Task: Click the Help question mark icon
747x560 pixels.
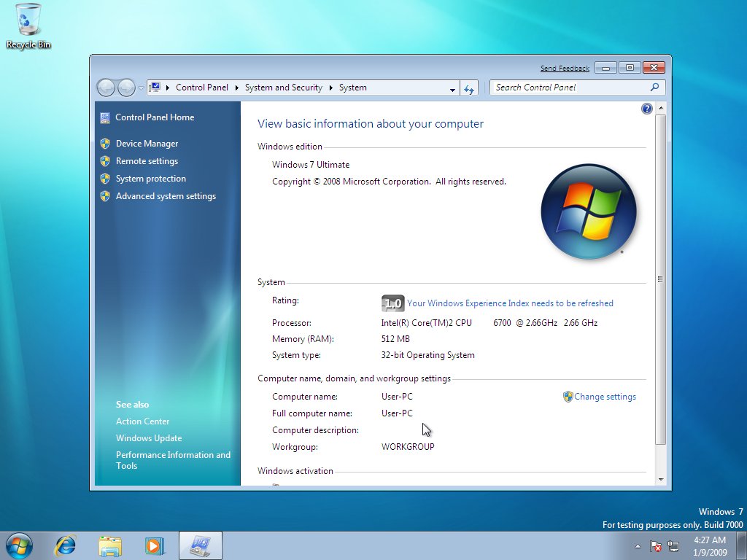Action: [646, 108]
